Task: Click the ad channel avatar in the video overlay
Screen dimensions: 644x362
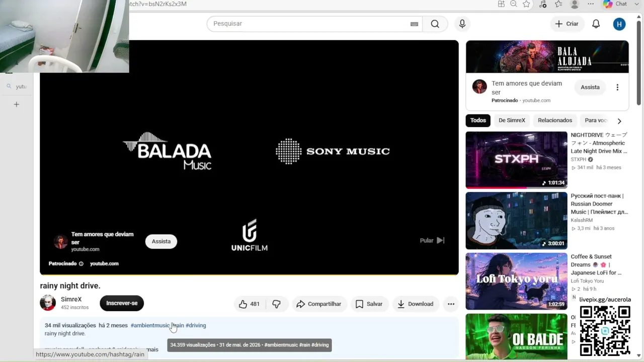Action: pos(61,241)
